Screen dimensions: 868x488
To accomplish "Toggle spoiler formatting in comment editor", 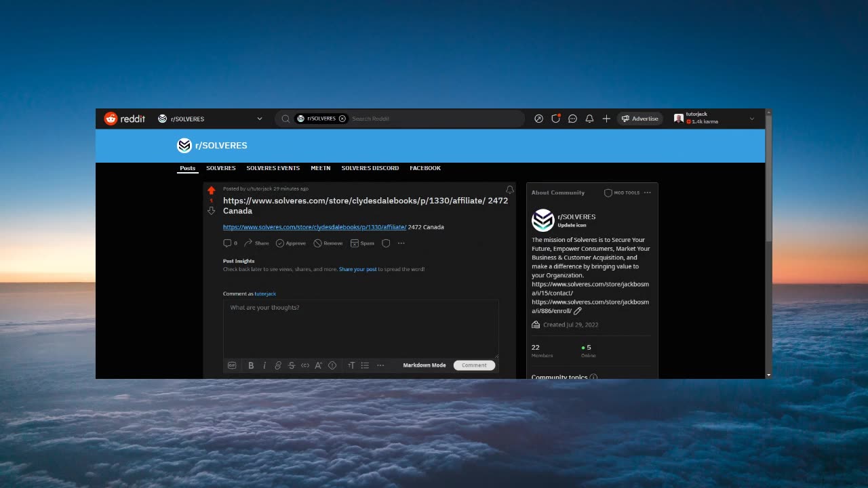I will tap(332, 365).
